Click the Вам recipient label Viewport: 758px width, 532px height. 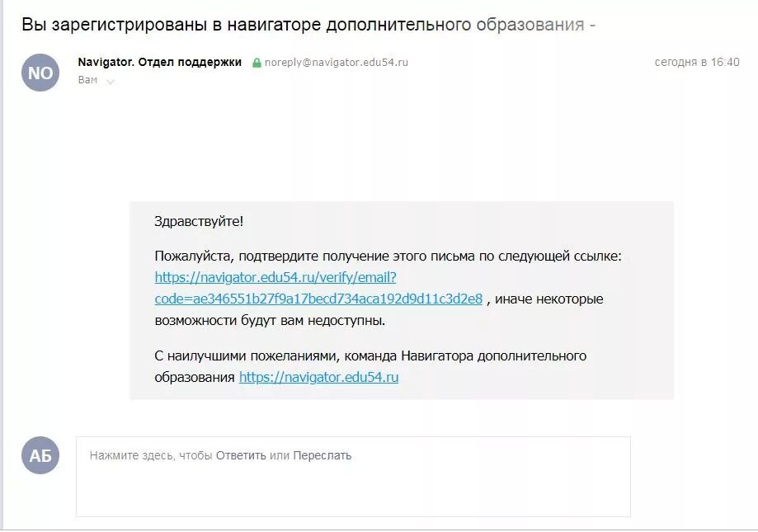click(87, 80)
